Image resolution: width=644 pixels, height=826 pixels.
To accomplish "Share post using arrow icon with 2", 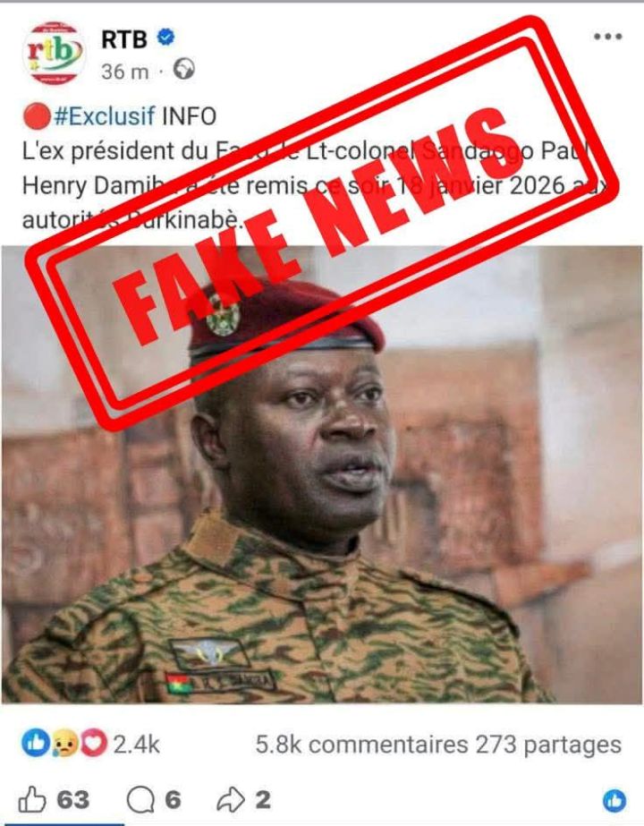I will (x=243, y=800).
